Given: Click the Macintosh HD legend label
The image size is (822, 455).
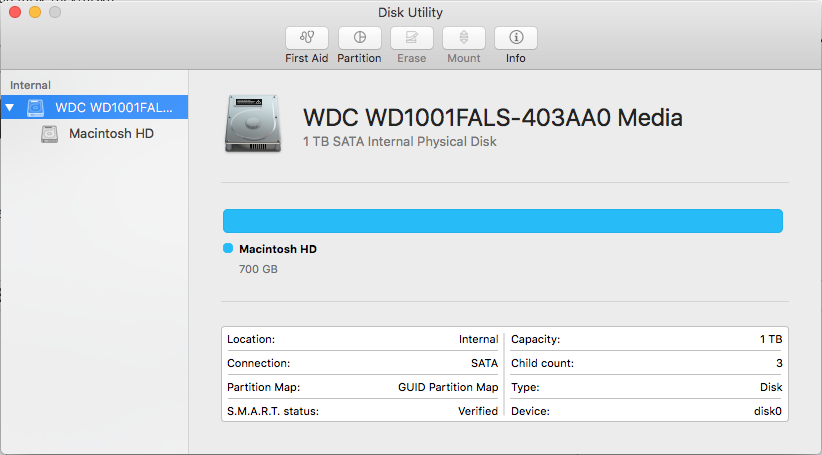Looking at the screenshot, I should [x=278, y=248].
